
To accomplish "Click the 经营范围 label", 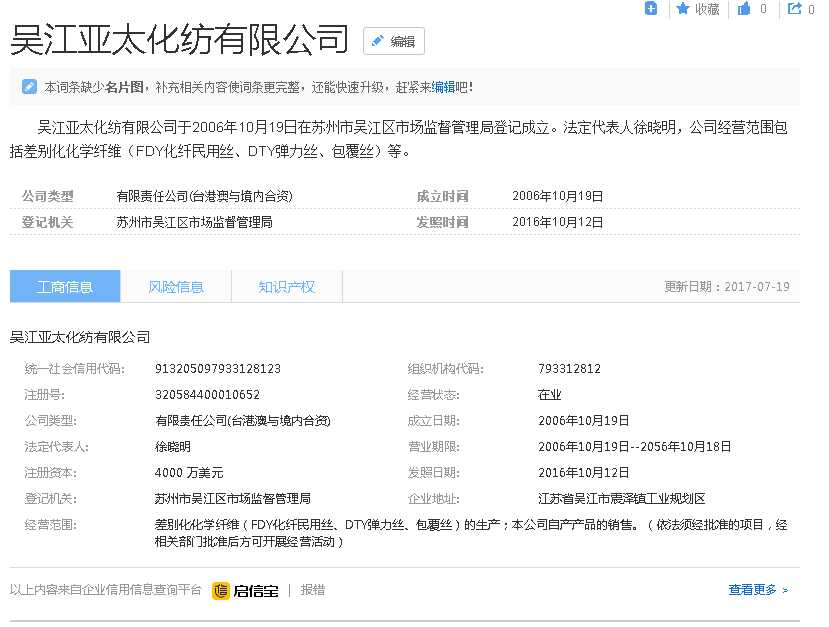I will click(x=51, y=524).
